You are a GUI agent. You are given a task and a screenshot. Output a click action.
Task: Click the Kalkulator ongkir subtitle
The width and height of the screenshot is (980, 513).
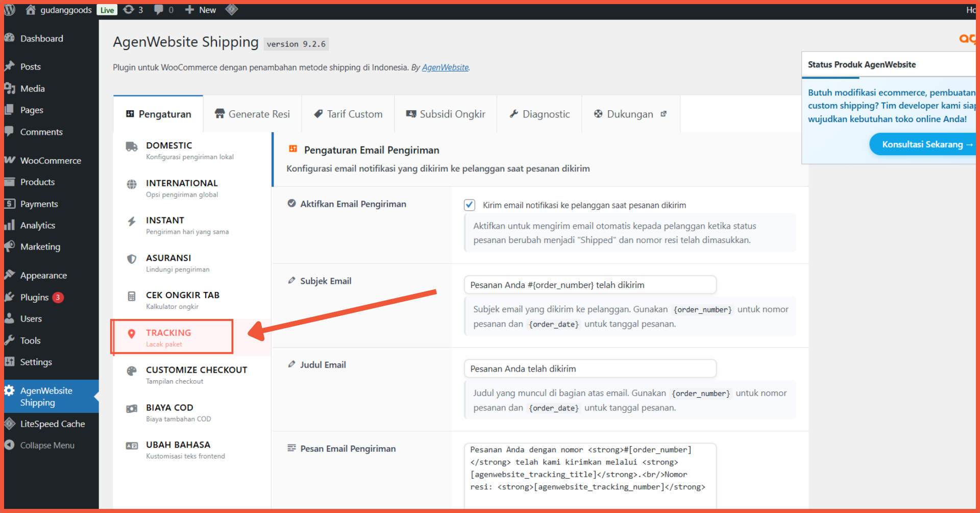tap(172, 307)
